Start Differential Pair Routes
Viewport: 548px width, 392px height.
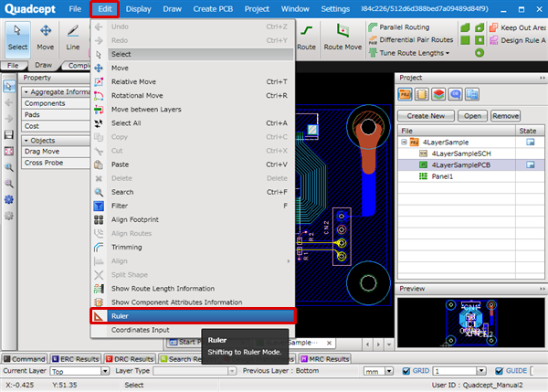pyautogui.click(x=411, y=40)
